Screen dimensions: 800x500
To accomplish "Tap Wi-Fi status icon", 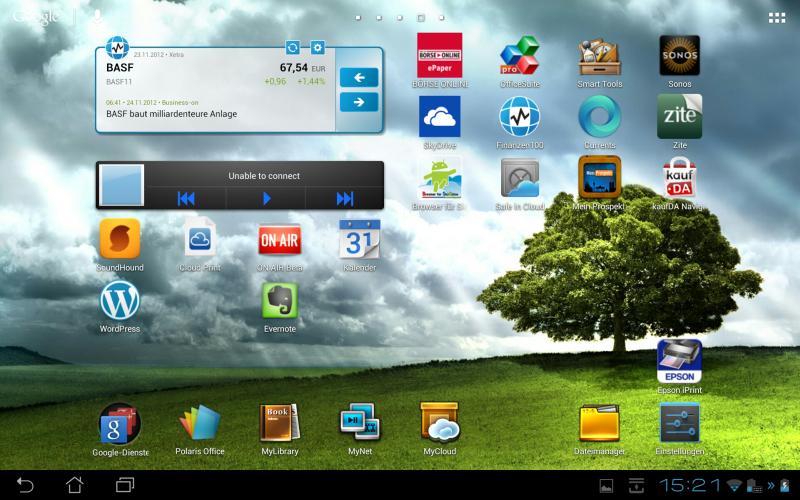I will tap(734, 485).
